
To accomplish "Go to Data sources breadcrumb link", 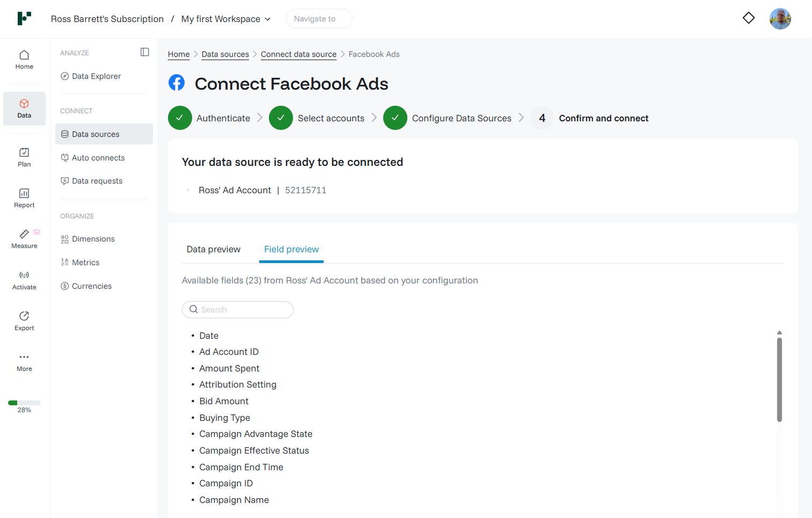I will [x=225, y=54].
